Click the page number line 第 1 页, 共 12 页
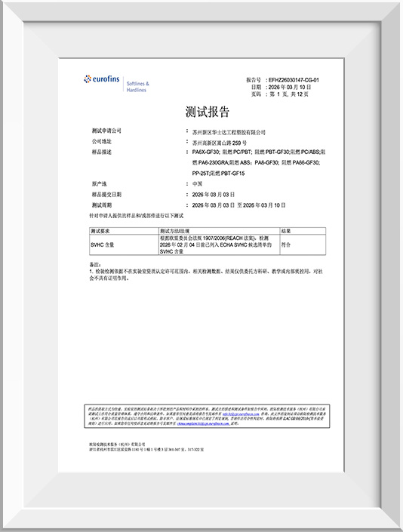The width and height of the screenshot is (403, 532). pos(289,94)
